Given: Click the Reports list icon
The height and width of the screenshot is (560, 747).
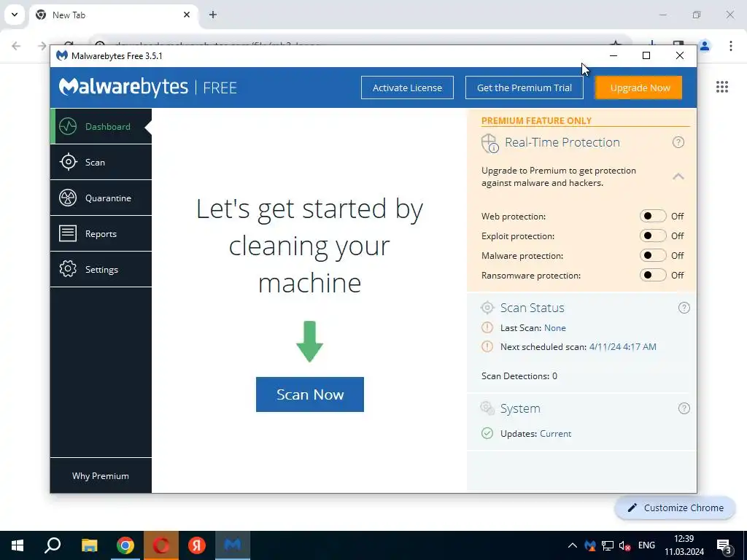Looking at the screenshot, I should pyautogui.click(x=68, y=233).
